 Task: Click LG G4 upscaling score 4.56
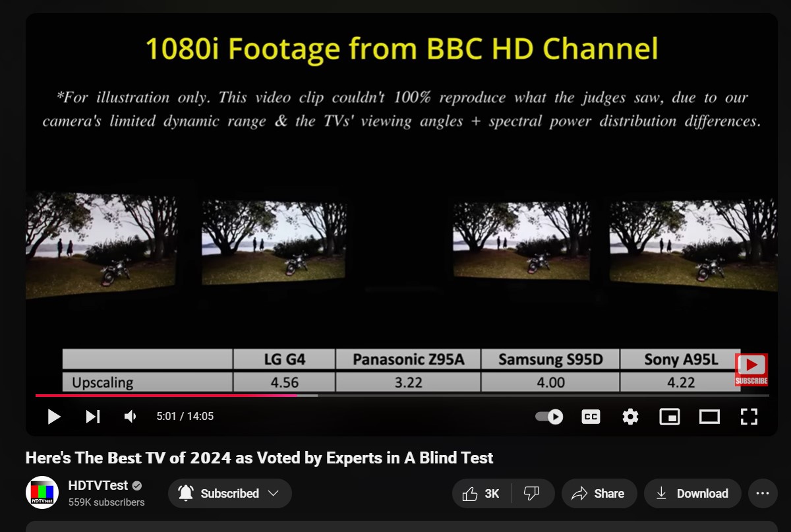pyautogui.click(x=285, y=382)
